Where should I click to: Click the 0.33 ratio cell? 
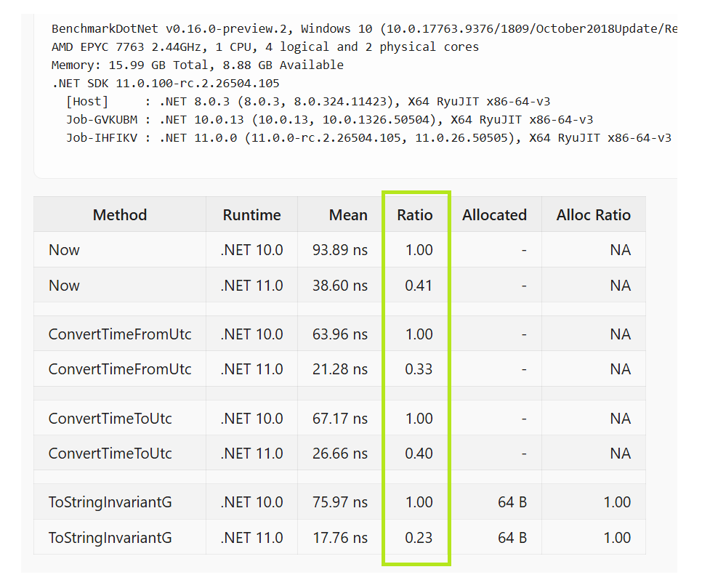click(419, 369)
